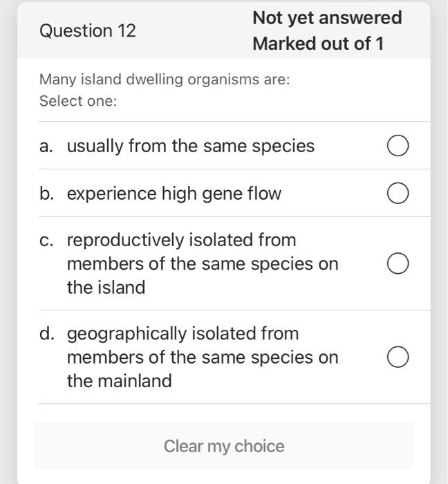Click the words 'the island' in option c
This screenshot has height=484, width=448.
pyautogui.click(x=106, y=288)
